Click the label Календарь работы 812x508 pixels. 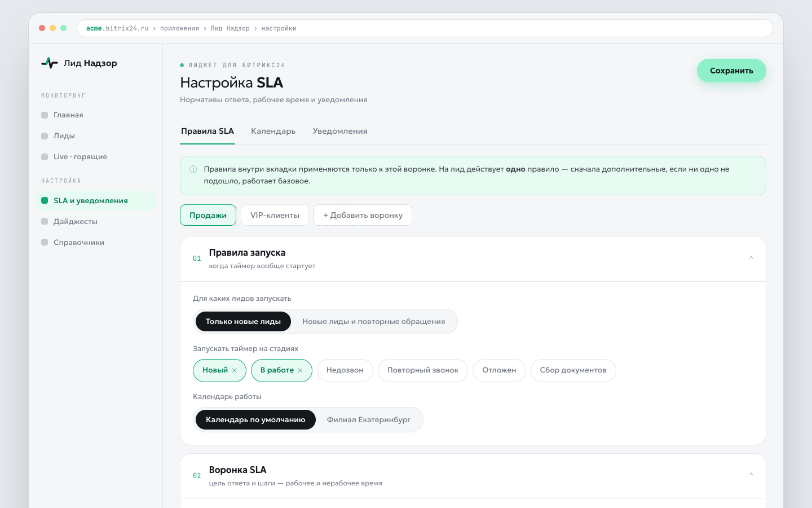click(x=227, y=397)
